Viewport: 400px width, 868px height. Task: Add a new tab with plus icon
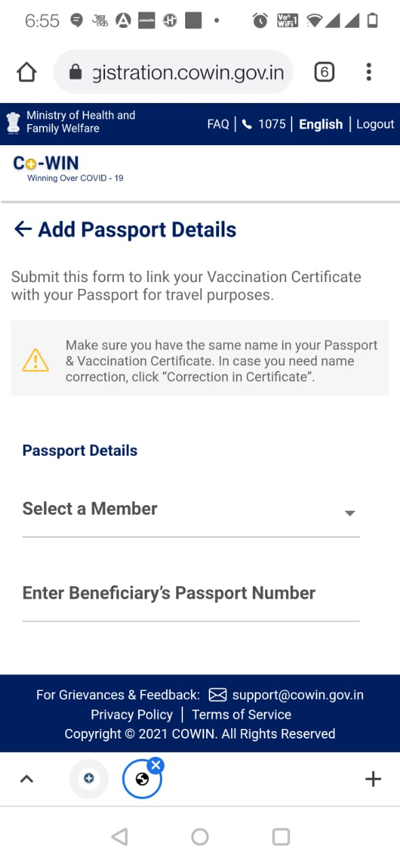(x=373, y=779)
